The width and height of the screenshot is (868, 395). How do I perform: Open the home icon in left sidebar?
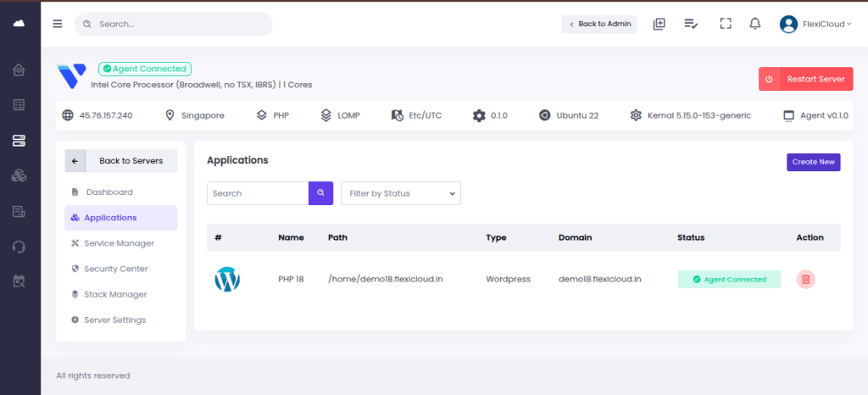click(x=19, y=70)
